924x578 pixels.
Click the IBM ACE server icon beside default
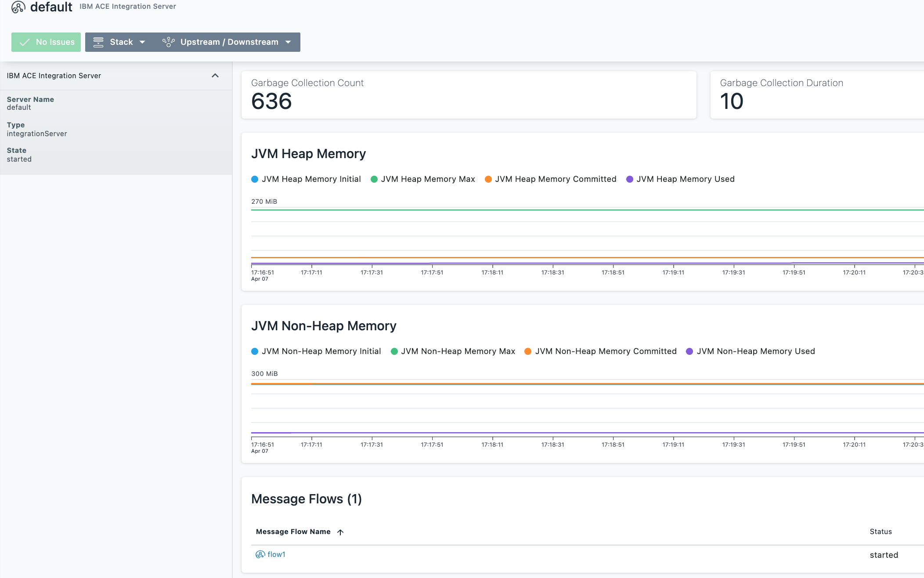point(18,7)
